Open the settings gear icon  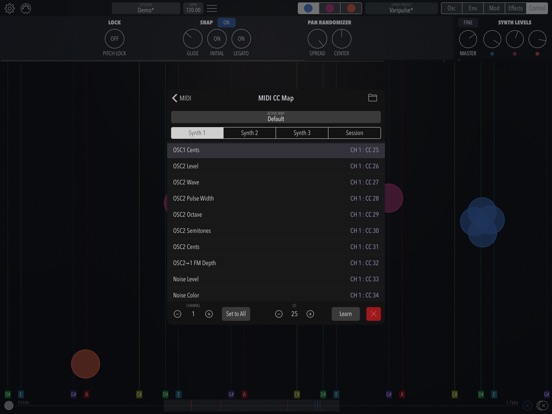point(10,8)
